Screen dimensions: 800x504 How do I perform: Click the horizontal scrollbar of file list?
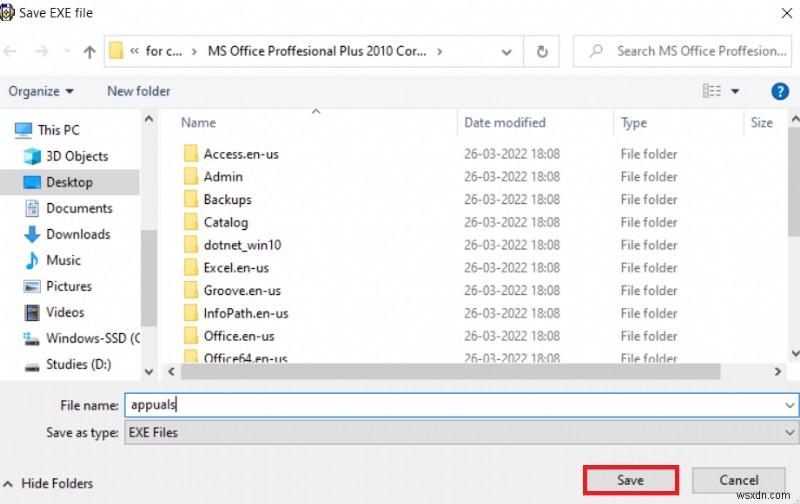[x=450, y=371]
